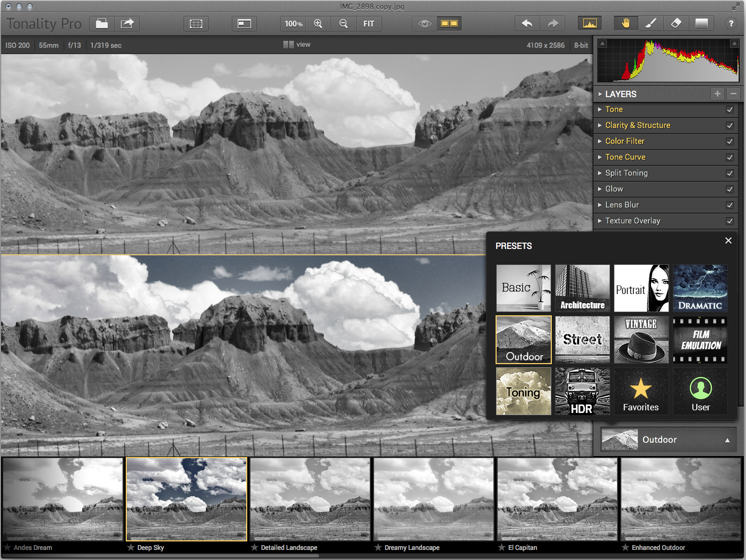The height and width of the screenshot is (560, 746).
Task: Add a new layer with plus button
Action: [717, 93]
